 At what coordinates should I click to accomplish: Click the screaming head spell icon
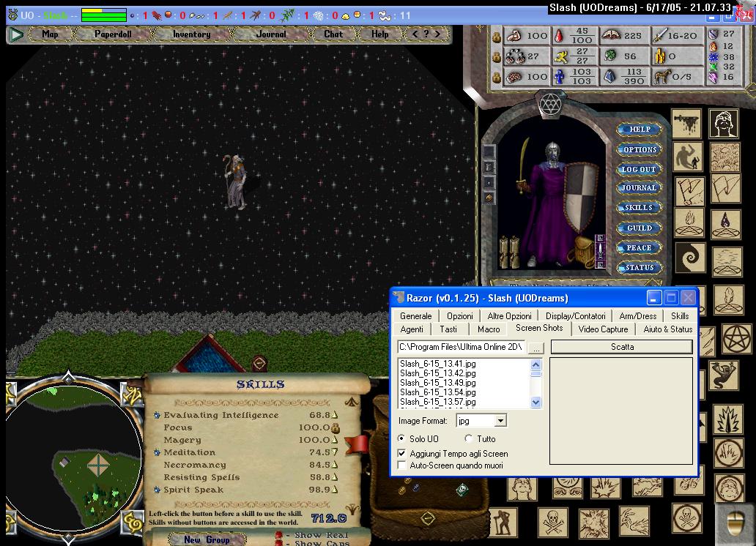(724, 124)
